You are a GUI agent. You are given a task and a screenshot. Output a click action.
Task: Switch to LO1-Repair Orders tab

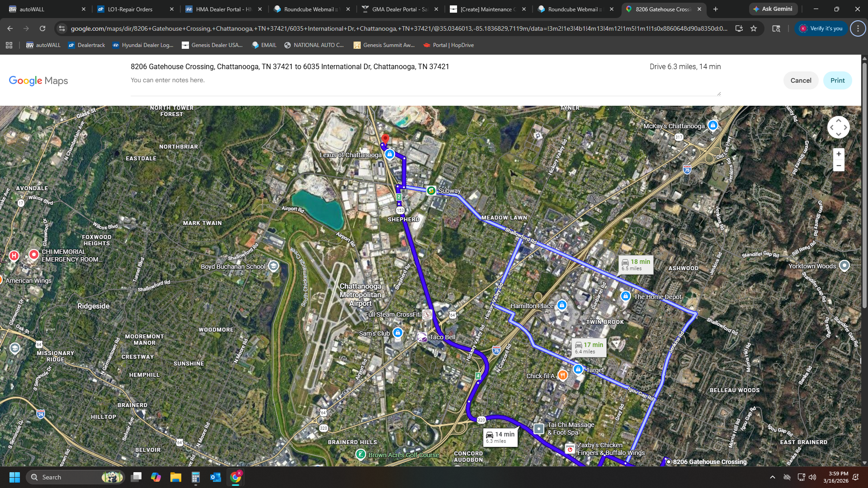point(130,9)
